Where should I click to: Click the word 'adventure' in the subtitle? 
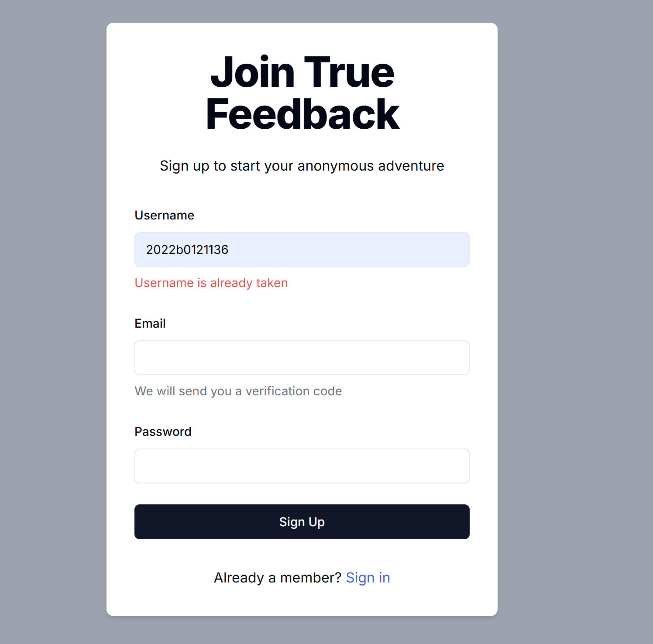[411, 166]
